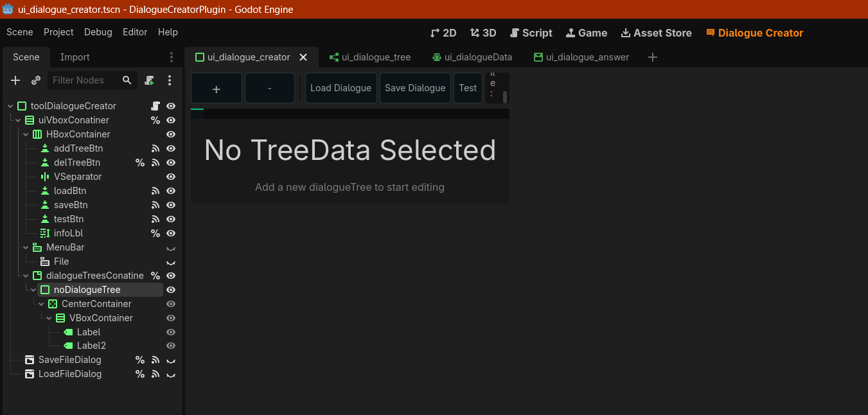Screen dimensions: 868x415
Task: Click signal icon on saveBtn row
Action: (155, 205)
